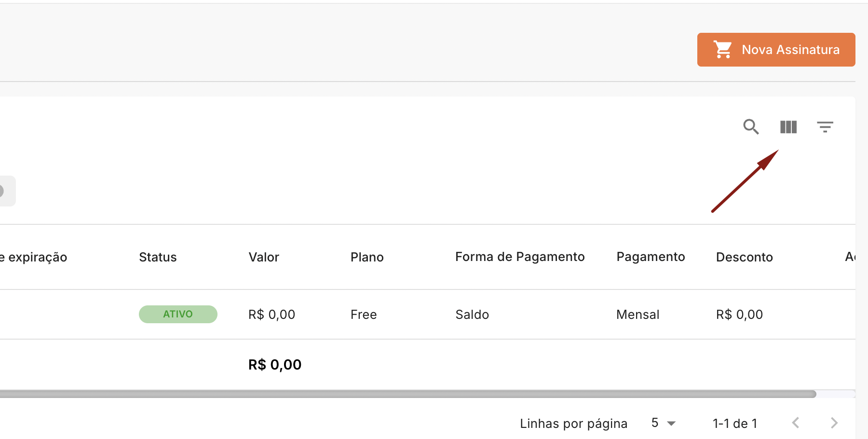Select the Saldo payment method cell
Screen dimensions: 868x439
click(472, 315)
